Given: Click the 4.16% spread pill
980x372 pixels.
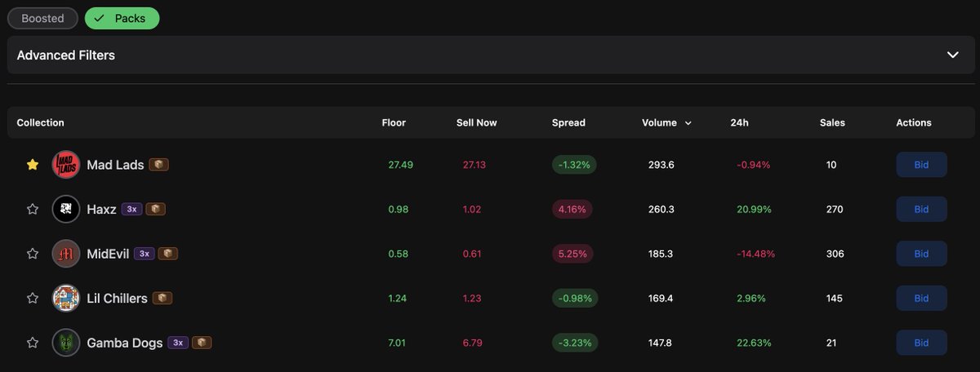Looking at the screenshot, I should pos(572,210).
